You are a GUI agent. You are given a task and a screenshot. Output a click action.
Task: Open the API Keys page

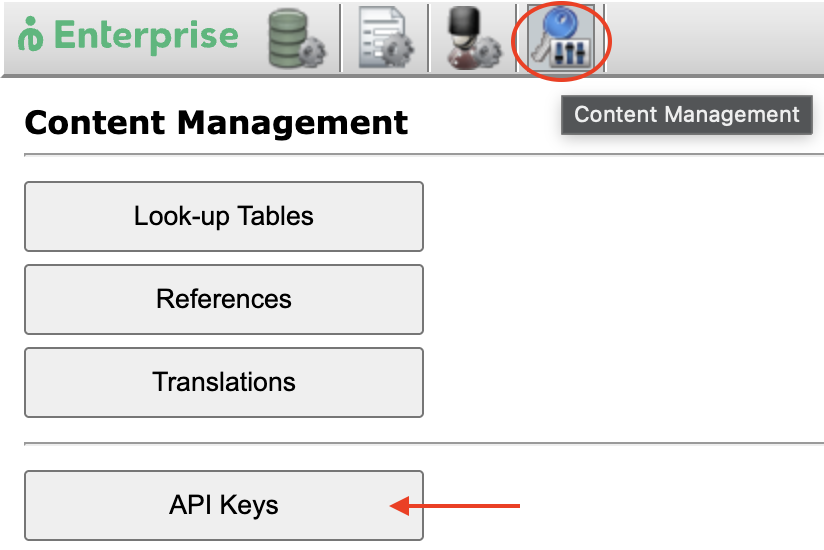(224, 505)
